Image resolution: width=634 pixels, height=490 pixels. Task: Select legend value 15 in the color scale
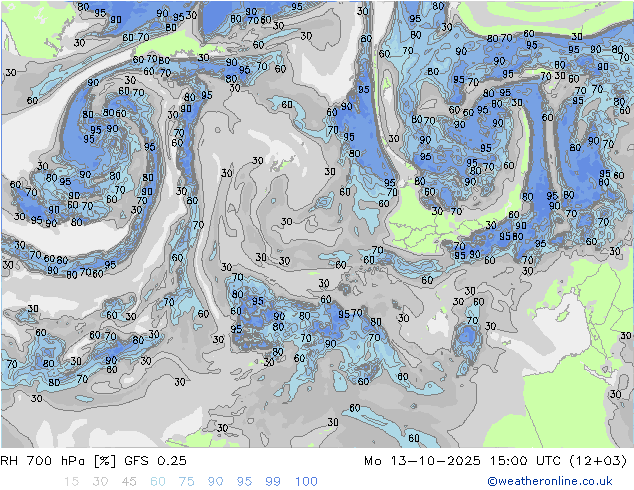click(x=71, y=482)
